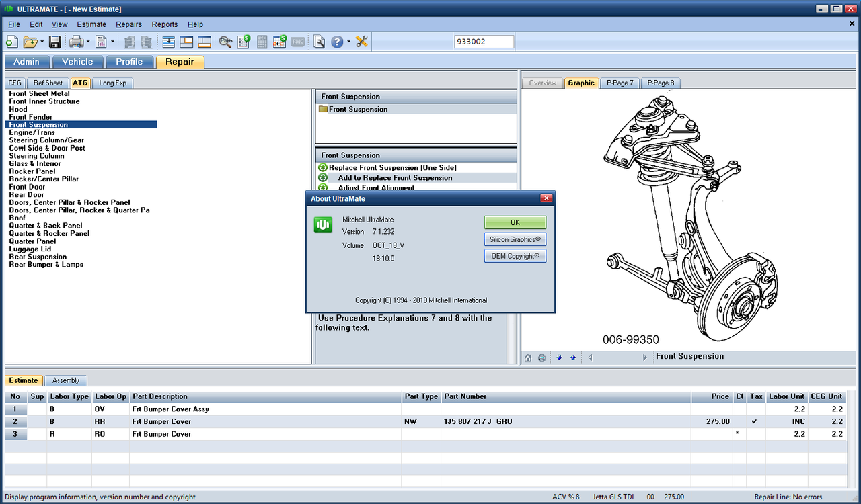Click the previous graphic left triangle

(x=590, y=358)
